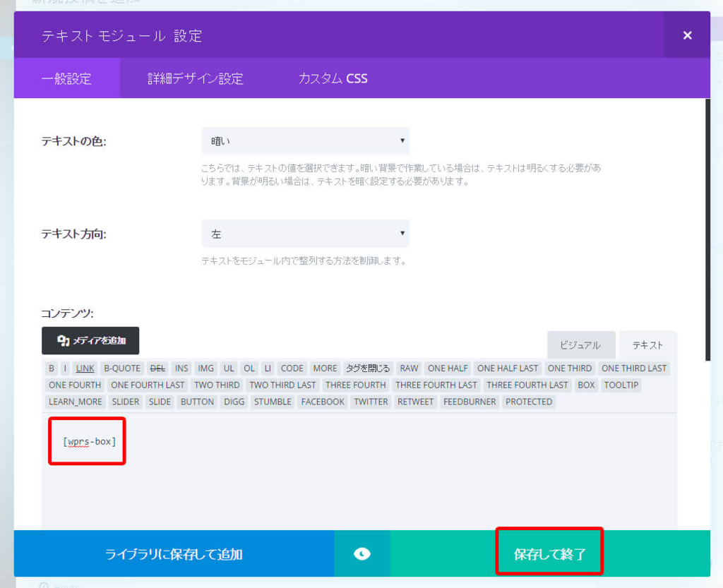This screenshot has height=588, width=723.
Task: Open the テキストの色 dropdown
Action: (x=305, y=140)
